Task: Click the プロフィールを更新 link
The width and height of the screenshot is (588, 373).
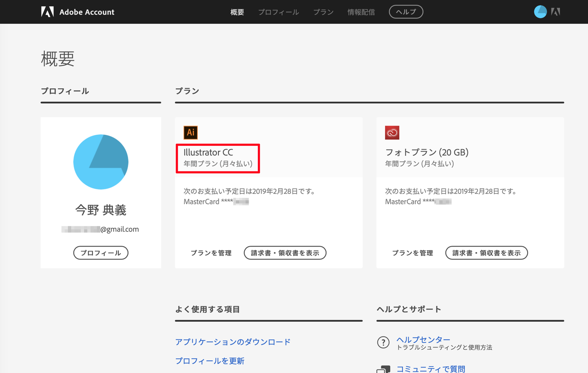Action: 210,361
